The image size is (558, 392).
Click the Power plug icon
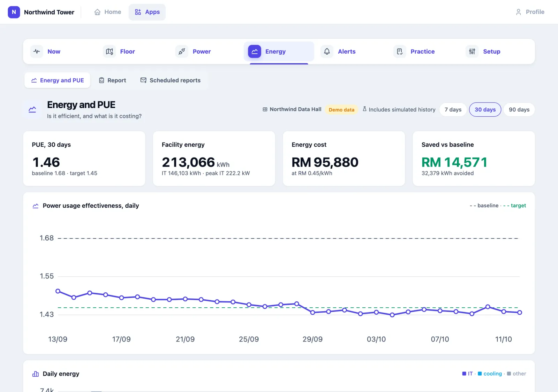(182, 52)
